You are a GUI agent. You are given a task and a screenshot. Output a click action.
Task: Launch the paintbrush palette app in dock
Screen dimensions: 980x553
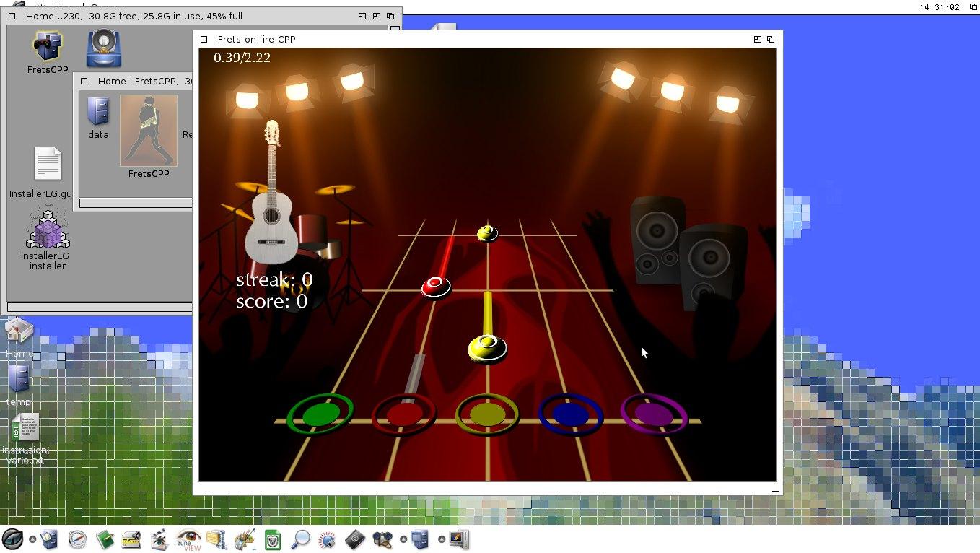click(245, 539)
